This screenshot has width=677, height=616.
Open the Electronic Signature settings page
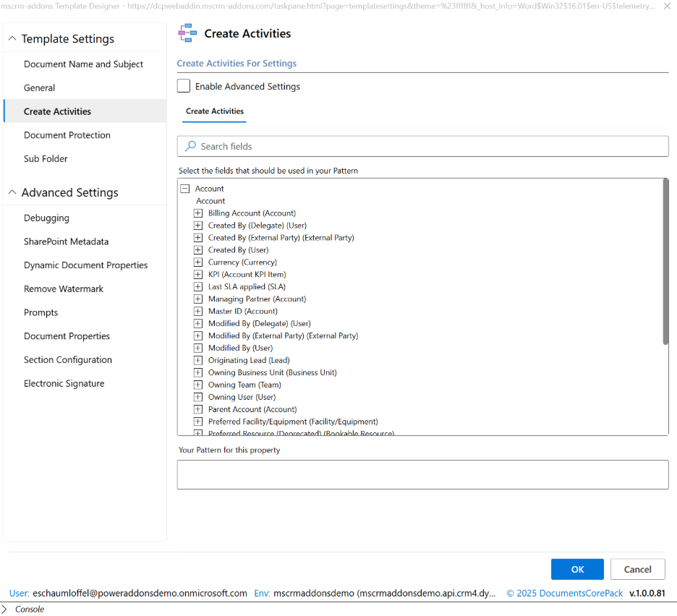click(64, 383)
